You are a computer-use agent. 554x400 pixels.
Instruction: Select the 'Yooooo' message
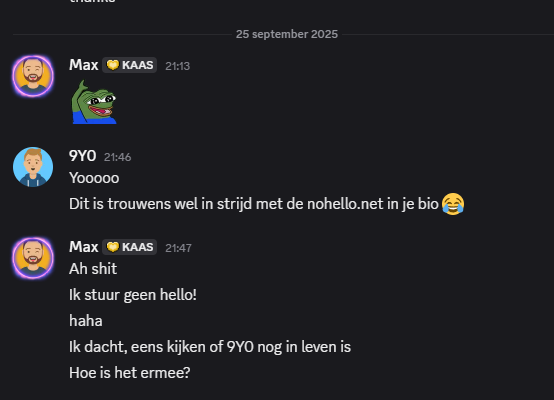pos(94,178)
